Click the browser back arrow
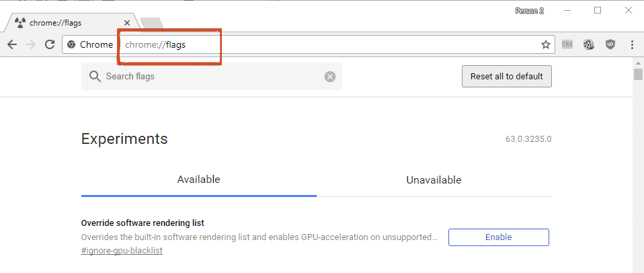Screen dimensions: 644x273 click(x=12, y=45)
